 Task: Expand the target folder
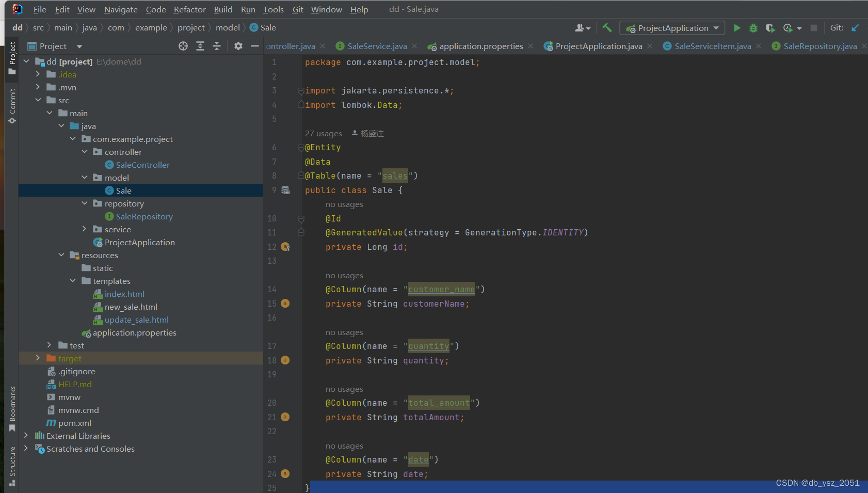(38, 358)
